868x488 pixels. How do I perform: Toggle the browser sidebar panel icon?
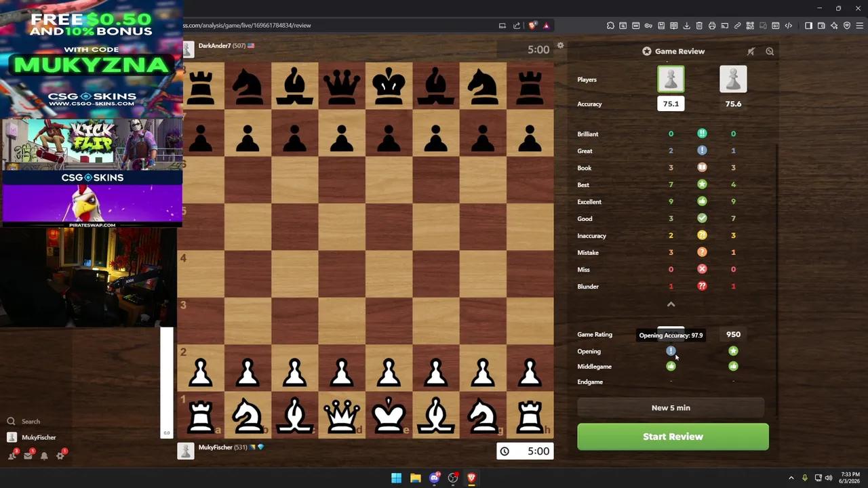(x=808, y=26)
